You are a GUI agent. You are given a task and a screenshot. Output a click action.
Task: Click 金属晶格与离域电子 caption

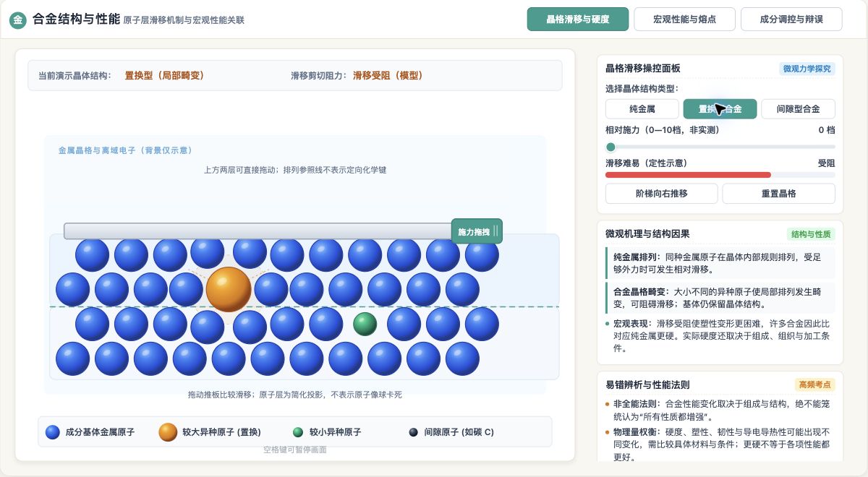coord(125,150)
